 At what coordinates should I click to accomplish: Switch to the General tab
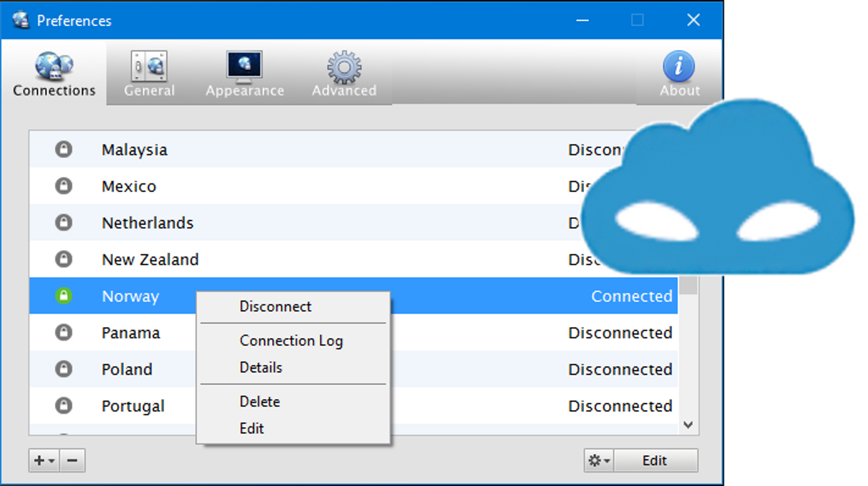(149, 73)
